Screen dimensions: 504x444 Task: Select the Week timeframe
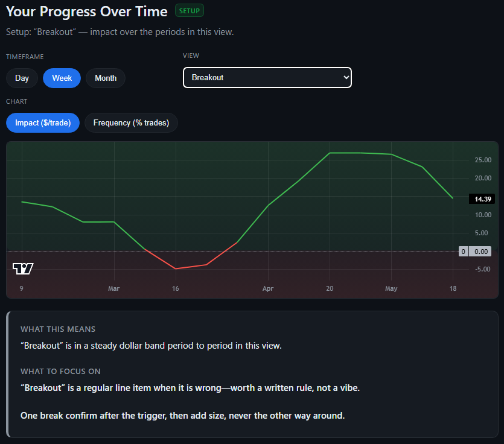point(62,78)
